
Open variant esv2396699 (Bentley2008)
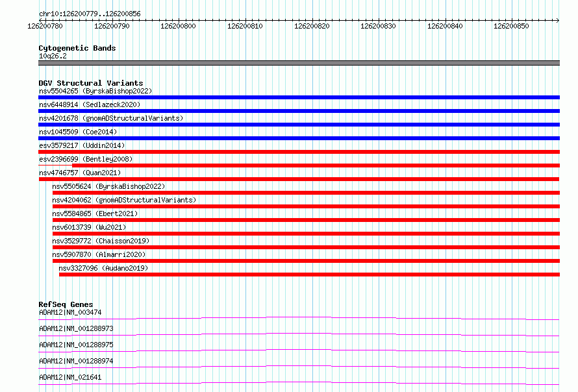(86, 159)
